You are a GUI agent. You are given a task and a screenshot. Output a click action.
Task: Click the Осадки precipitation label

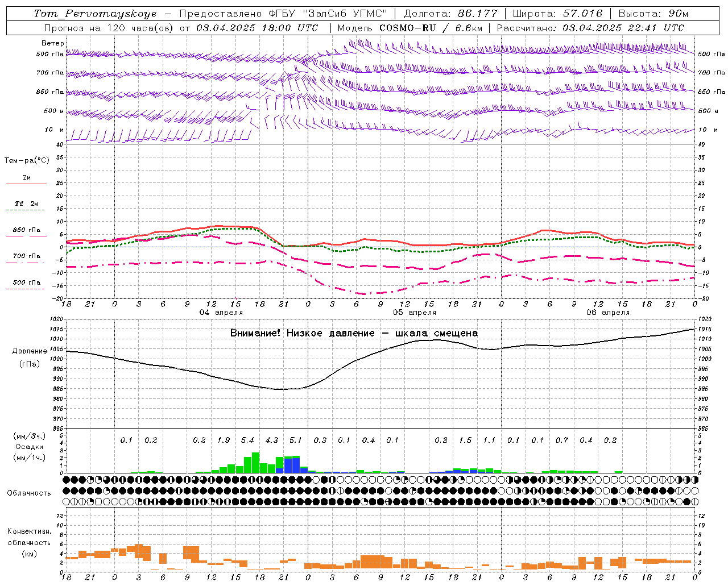[x=30, y=447]
